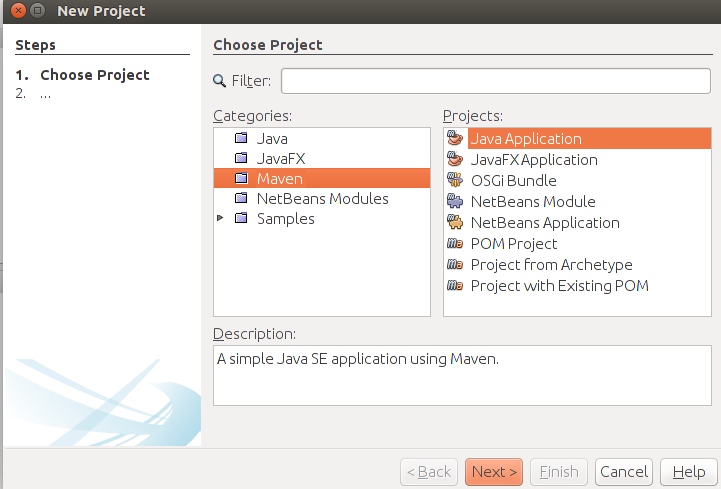
Task: Click the Project from Archetype icon
Action: 455,265
